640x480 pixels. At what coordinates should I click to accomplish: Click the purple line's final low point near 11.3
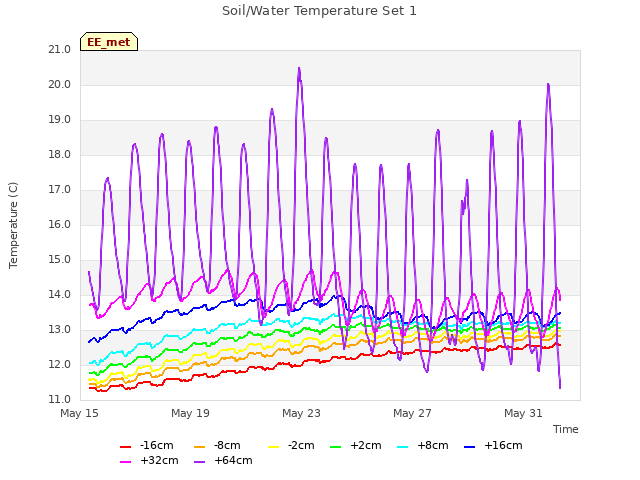click(x=560, y=387)
